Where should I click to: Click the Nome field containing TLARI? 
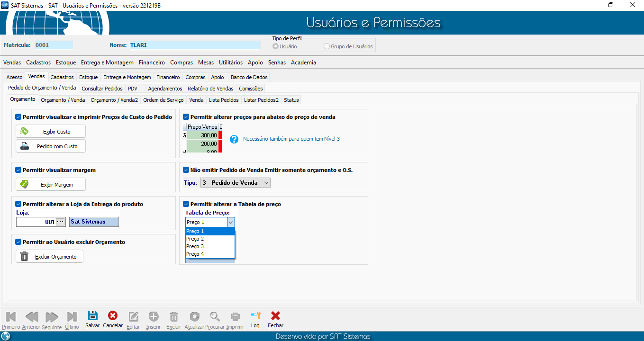tap(194, 45)
